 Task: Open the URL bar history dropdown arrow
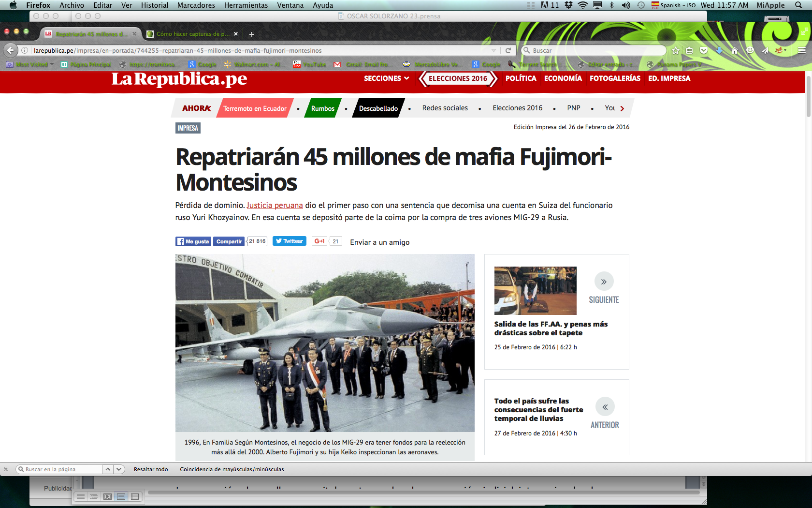coord(493,50)
